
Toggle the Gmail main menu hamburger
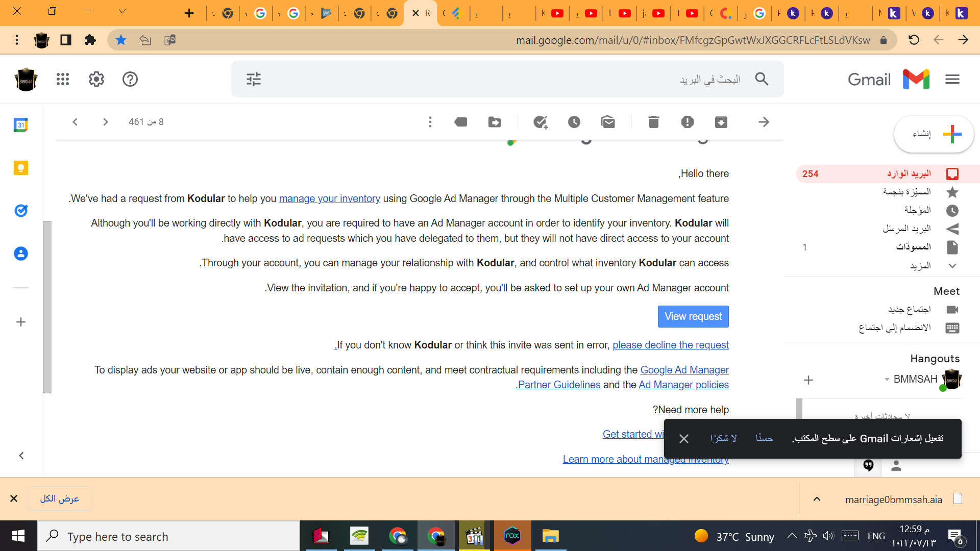coord(952,79)
